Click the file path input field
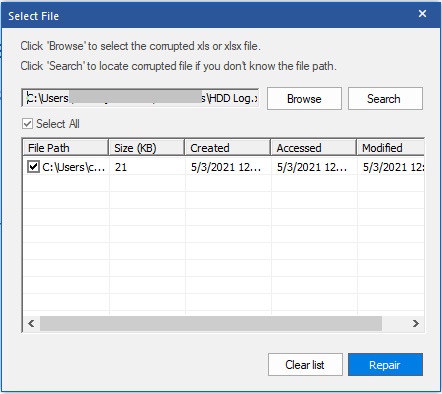 140,98
